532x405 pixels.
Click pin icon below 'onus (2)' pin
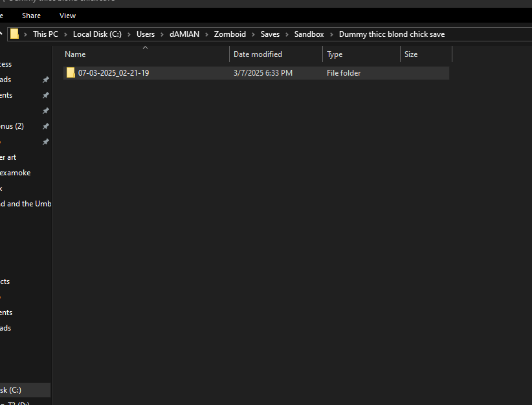[x=46, y=142]
